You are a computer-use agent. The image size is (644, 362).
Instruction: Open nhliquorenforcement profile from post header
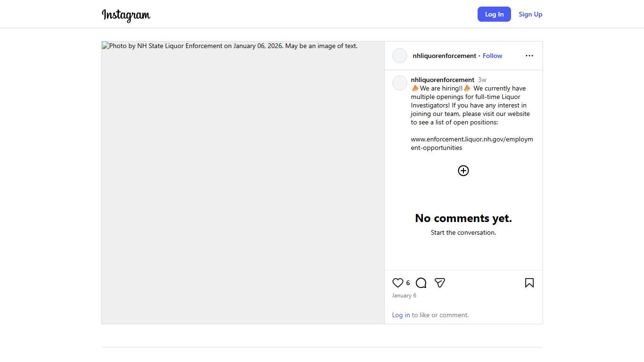pos(444,56)
